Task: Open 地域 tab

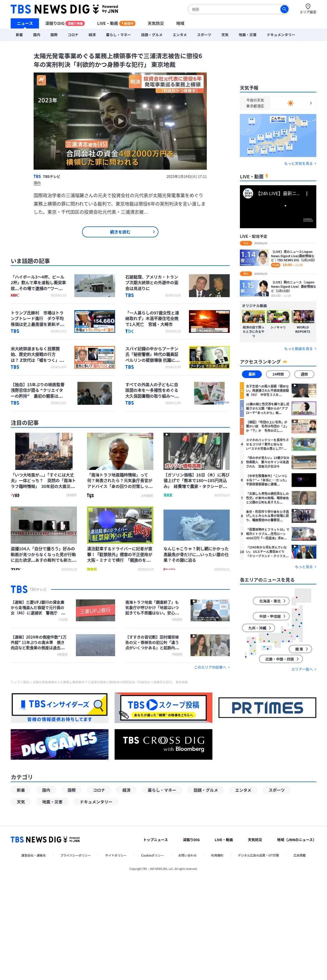Action: pos(180,24)
